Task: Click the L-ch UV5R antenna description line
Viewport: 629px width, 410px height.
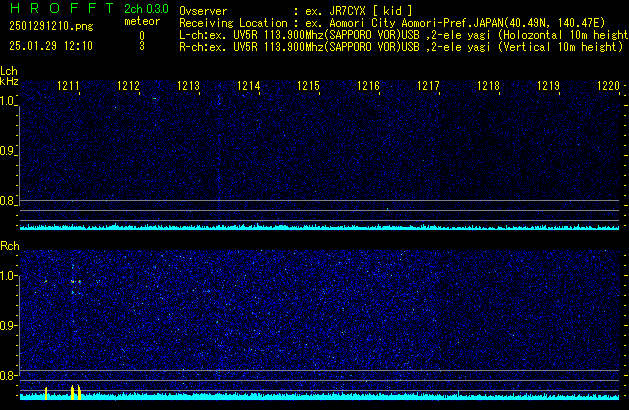Action: tap(404, 35)
